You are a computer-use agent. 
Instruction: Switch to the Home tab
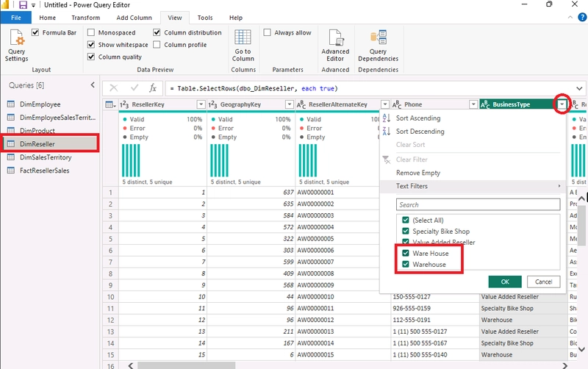(47, 18)
